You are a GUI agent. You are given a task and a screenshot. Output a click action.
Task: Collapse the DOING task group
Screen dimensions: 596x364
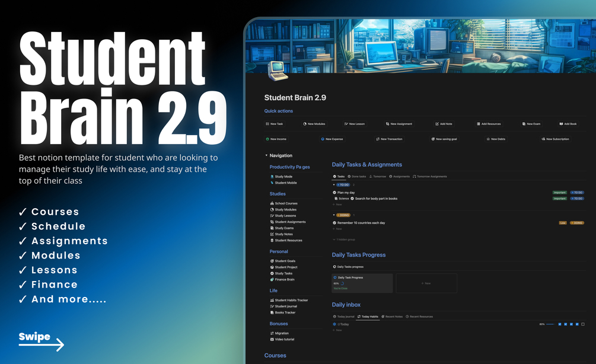[334, 215]
